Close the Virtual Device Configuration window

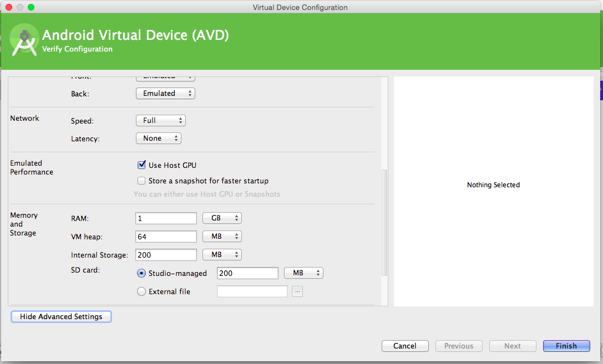(x=9, y=7)
